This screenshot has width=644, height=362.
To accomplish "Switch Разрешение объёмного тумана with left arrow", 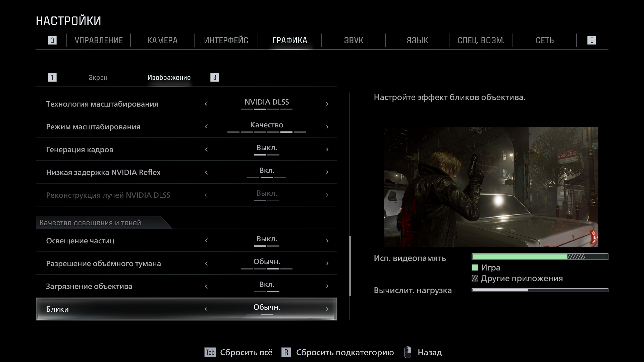I will click(x=206, y=263).
